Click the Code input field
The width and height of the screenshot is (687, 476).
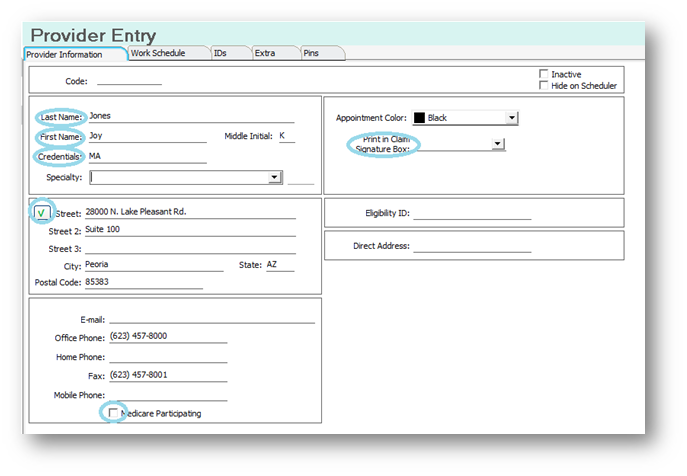click(x=129, y=81)
